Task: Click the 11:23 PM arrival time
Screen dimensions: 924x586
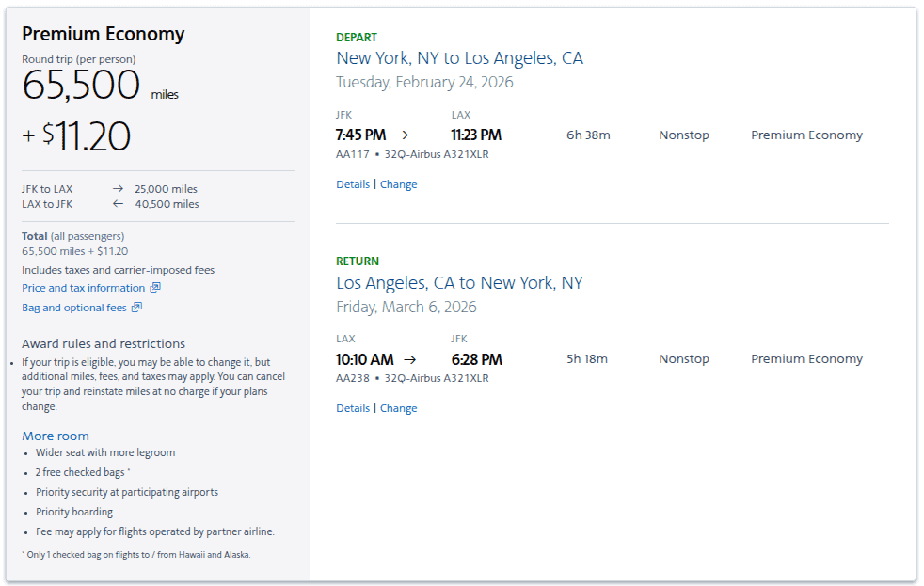Action: pos(476,135)
